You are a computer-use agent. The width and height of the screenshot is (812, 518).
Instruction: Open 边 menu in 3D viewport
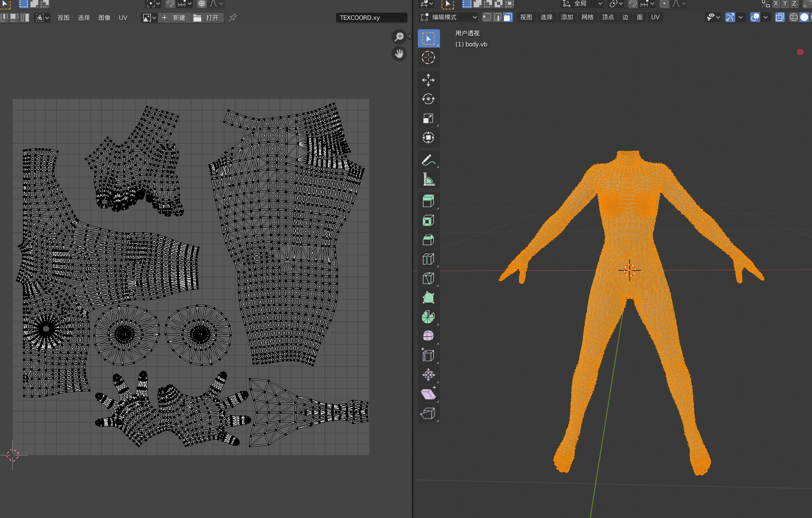625,17
